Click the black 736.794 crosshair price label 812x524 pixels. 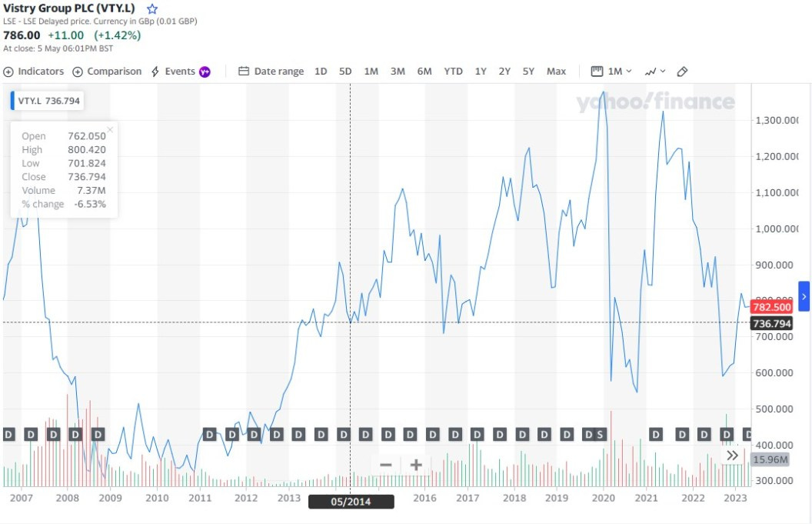(771, 323)
